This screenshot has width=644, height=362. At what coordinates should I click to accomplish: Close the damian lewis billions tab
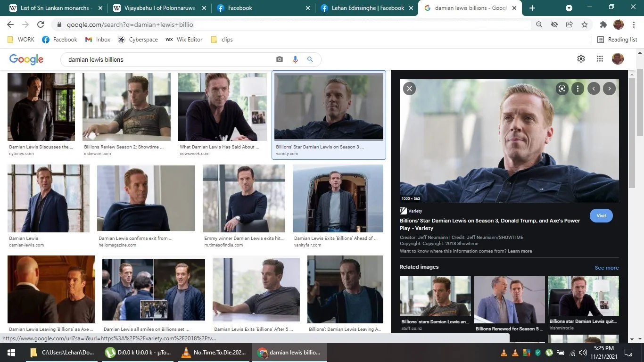514,8
